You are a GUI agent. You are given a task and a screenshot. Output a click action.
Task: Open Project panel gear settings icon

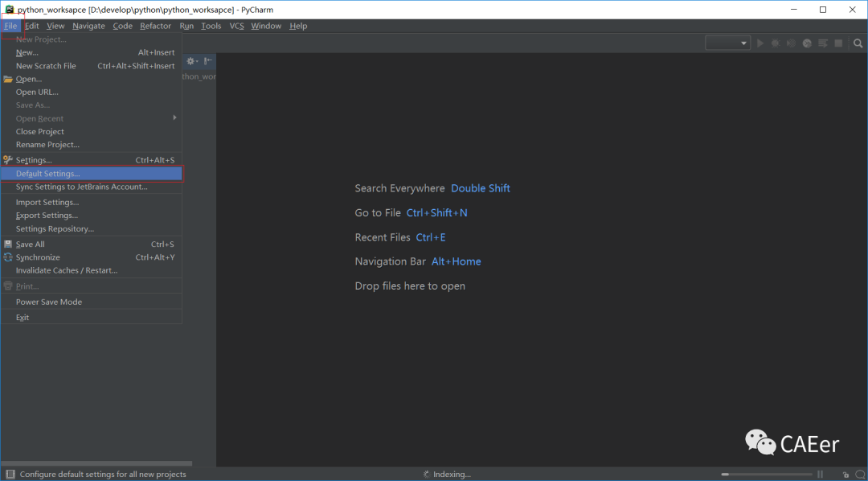[191, 61]
